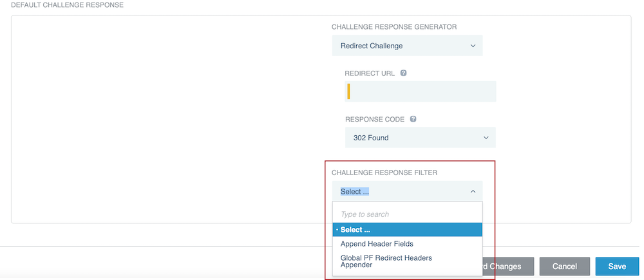Click the Discard Changes button
Screen dimensions: 644x280
click(x=506, y=266)
